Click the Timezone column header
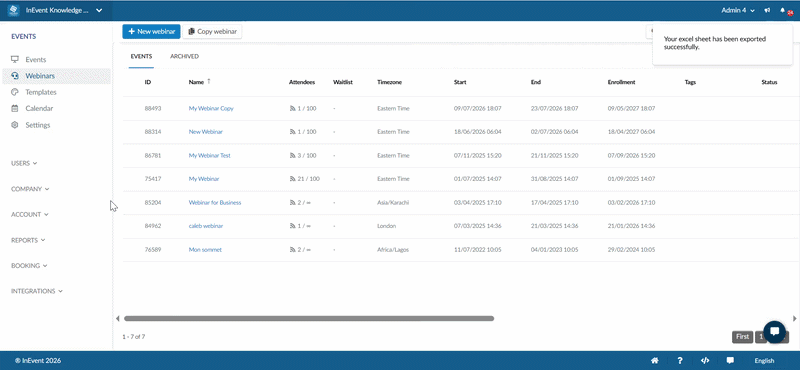800x370 pixels. point(389,82)
